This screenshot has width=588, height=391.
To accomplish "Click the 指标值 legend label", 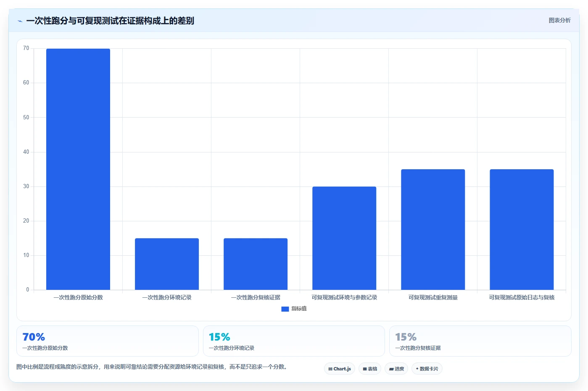I will (299, 309).
